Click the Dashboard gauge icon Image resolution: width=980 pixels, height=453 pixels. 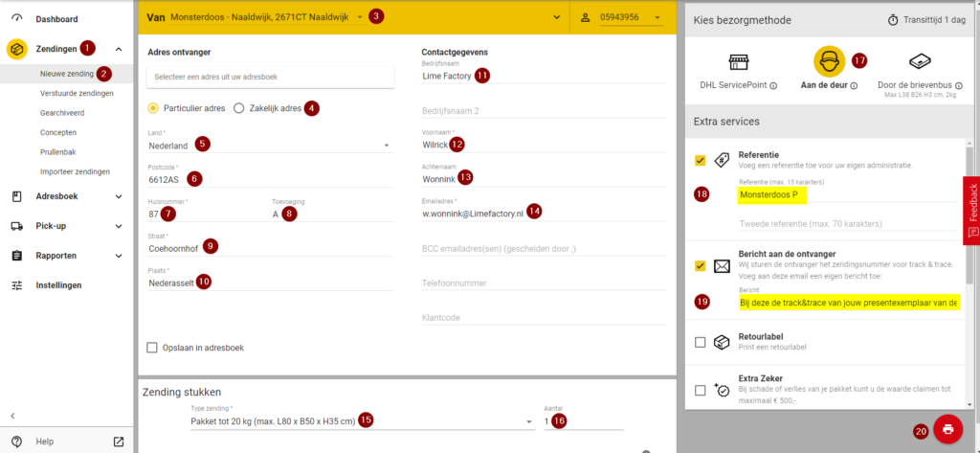(17, 19)
